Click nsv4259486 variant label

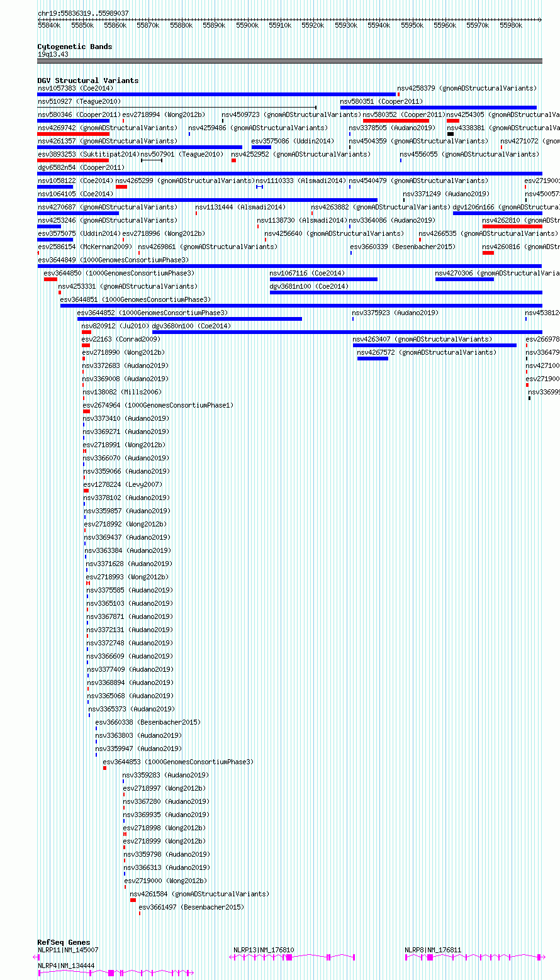click(x=258, y=128)
